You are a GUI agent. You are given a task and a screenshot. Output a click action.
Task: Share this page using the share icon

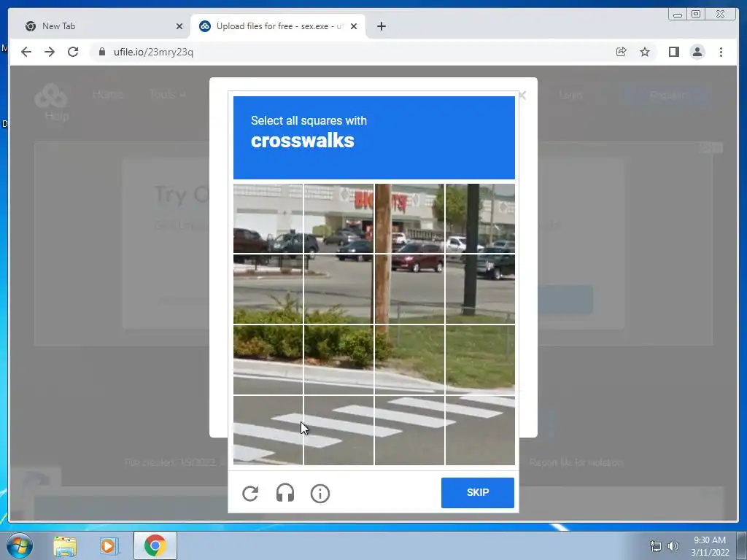tap(622, 52)
